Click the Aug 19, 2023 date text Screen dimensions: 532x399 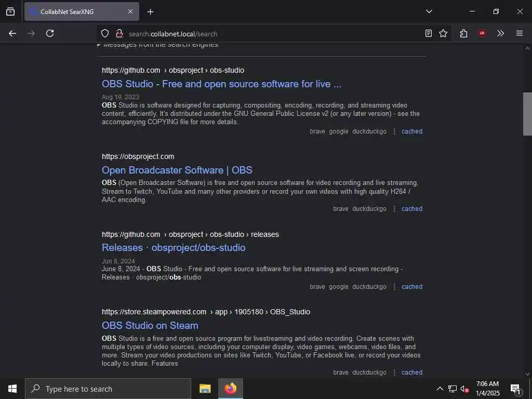(121, 97)
